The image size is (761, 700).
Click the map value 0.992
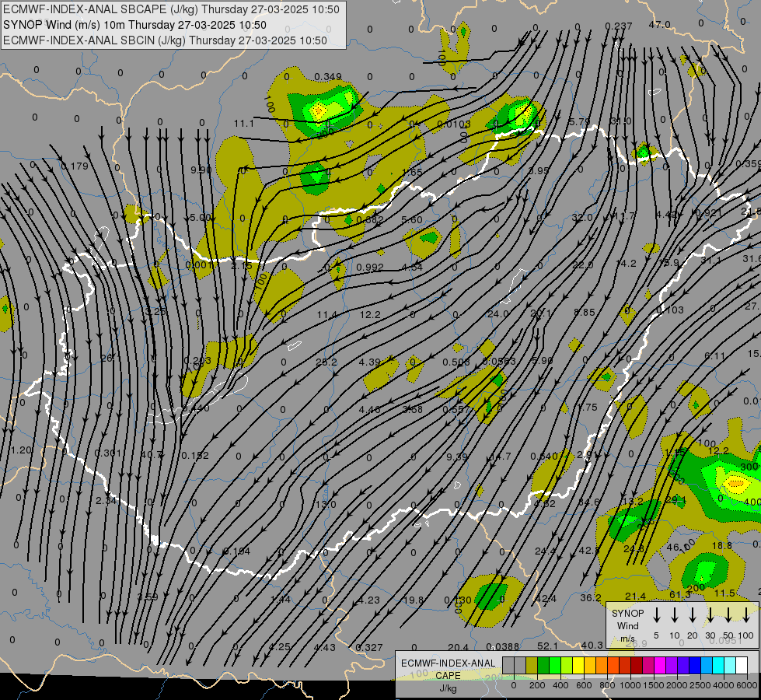370,268
